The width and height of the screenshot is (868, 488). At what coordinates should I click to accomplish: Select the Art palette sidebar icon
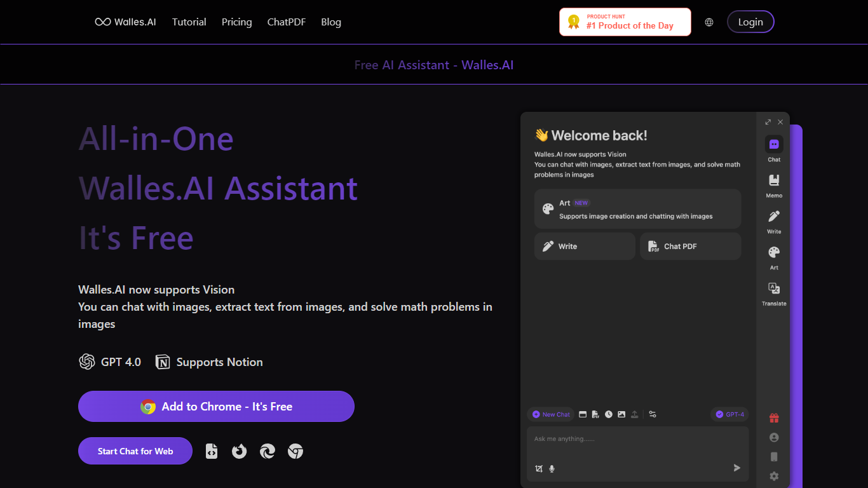[x=774, y=252]
